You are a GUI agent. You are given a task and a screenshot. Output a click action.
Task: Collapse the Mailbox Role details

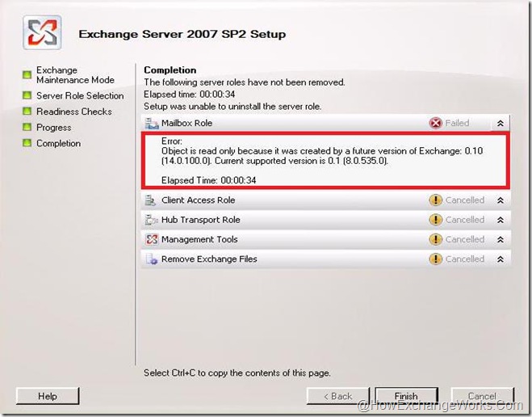point(500,124)
